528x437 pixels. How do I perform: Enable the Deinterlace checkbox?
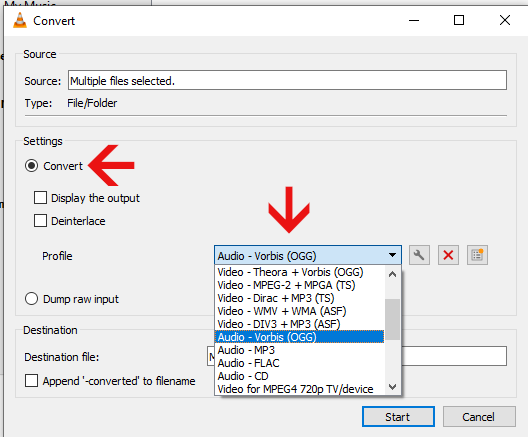point(40,221)
